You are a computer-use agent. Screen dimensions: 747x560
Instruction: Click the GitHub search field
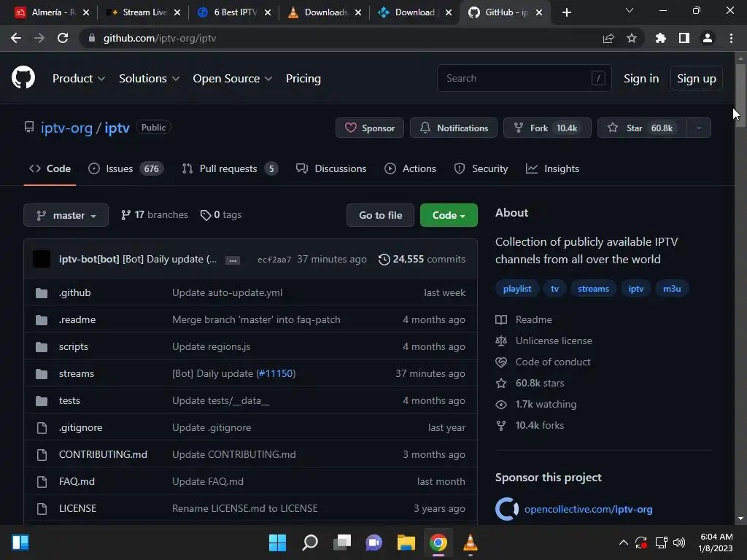pos(524,78)
